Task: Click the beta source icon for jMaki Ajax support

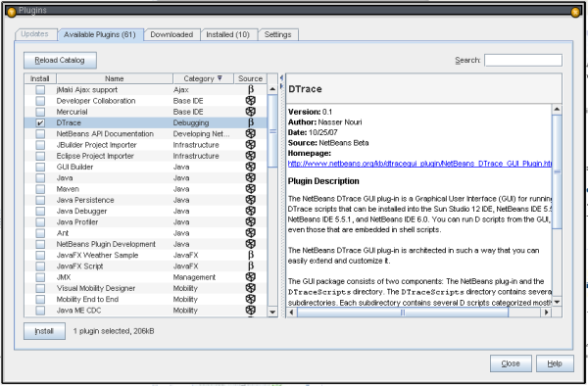Action: [x=251, y=89]
